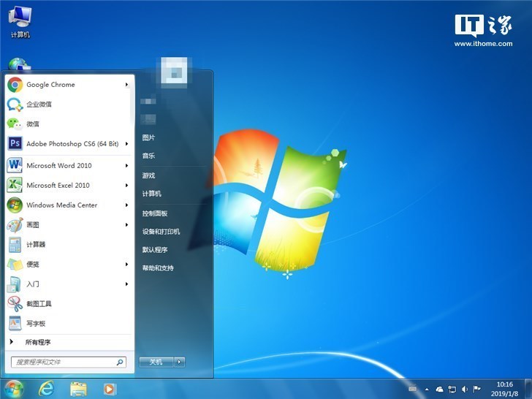Open 图片 in Start menu

(148, 137)
